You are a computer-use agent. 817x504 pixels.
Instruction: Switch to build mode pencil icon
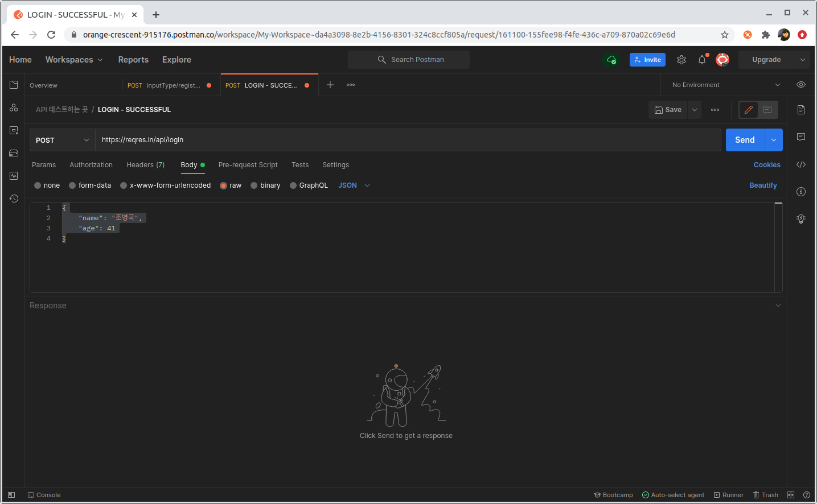[x=749, y=110]
